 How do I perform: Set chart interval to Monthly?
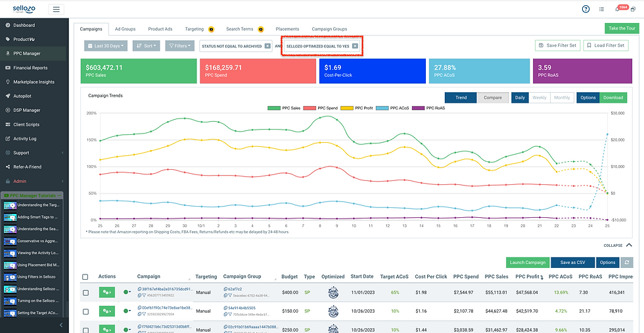(562, 97)
